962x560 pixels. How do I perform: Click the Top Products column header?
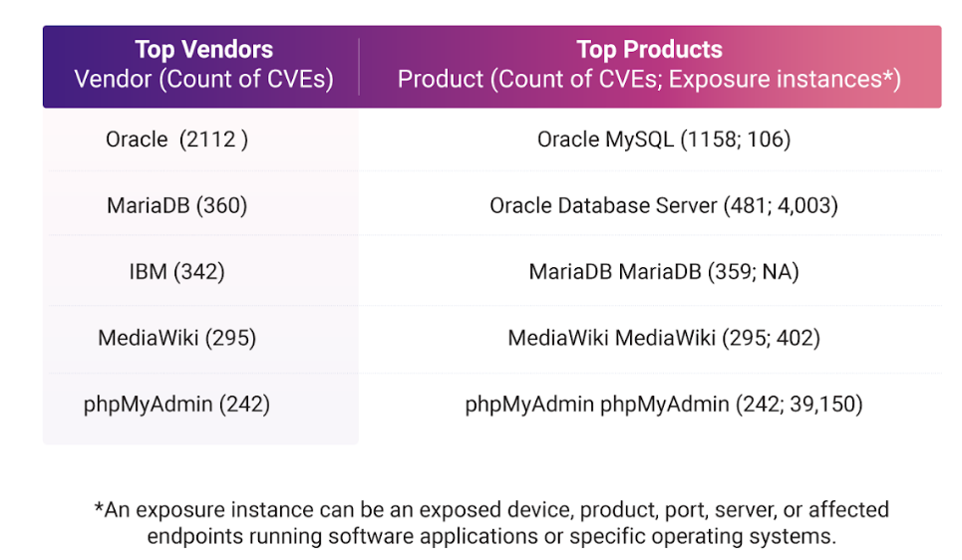point(649,50)
